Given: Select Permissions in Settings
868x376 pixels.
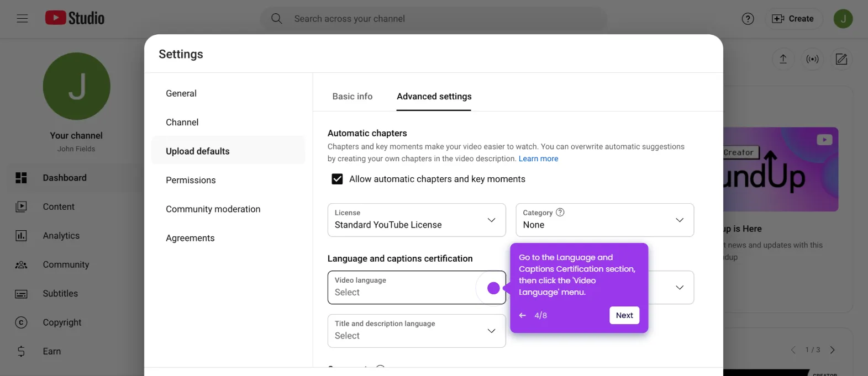Looking at the screenshot, I should click(228, 180).
